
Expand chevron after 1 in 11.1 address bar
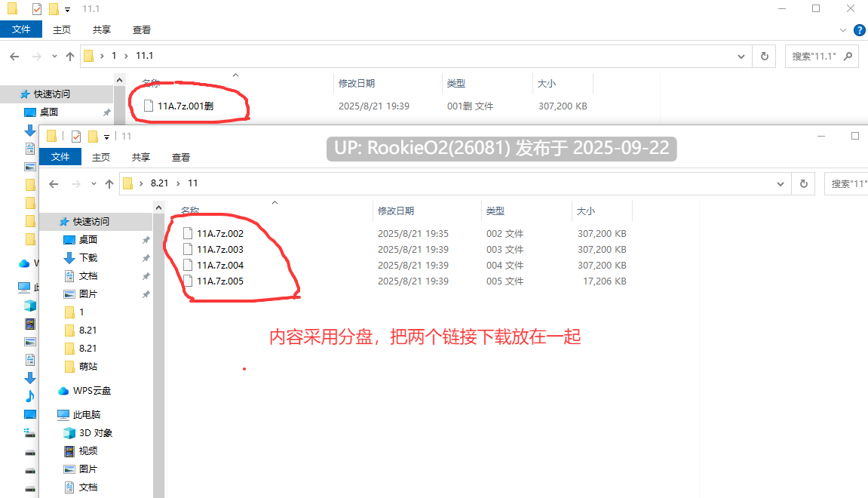point(126,56)
